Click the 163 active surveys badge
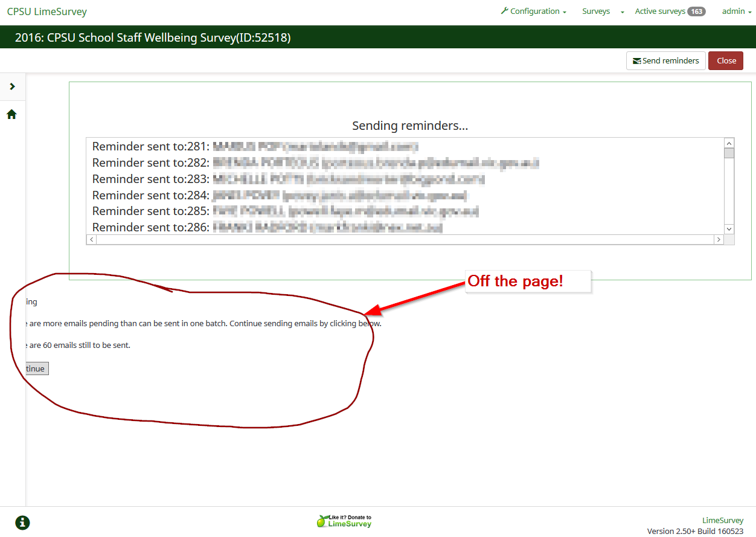The width and height of the screenshot is (756, 537). point(697,11)
